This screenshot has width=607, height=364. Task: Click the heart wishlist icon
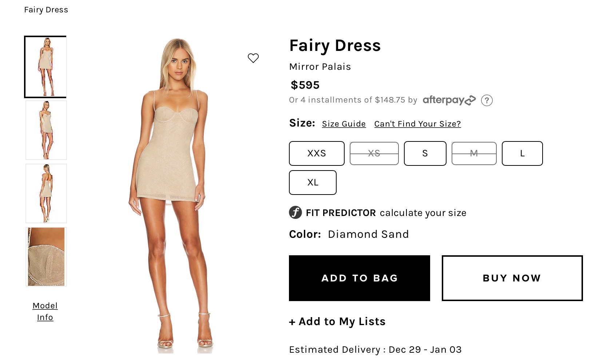point(253,58)
